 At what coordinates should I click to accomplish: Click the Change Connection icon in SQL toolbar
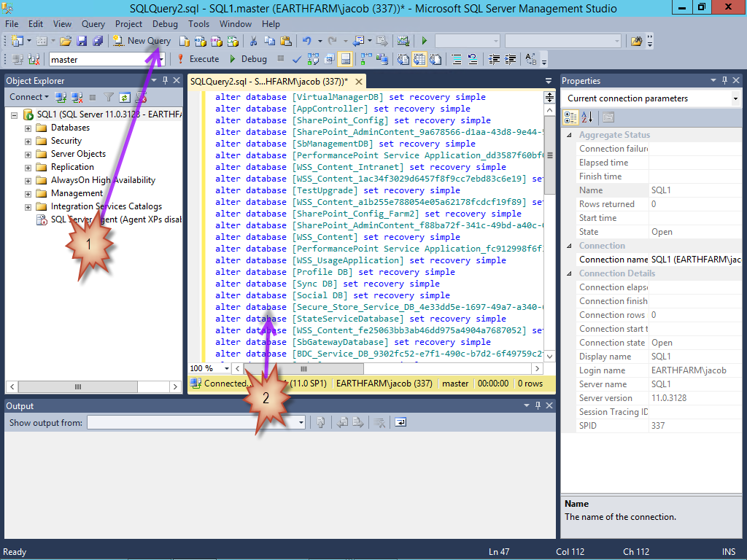point(34,60)
